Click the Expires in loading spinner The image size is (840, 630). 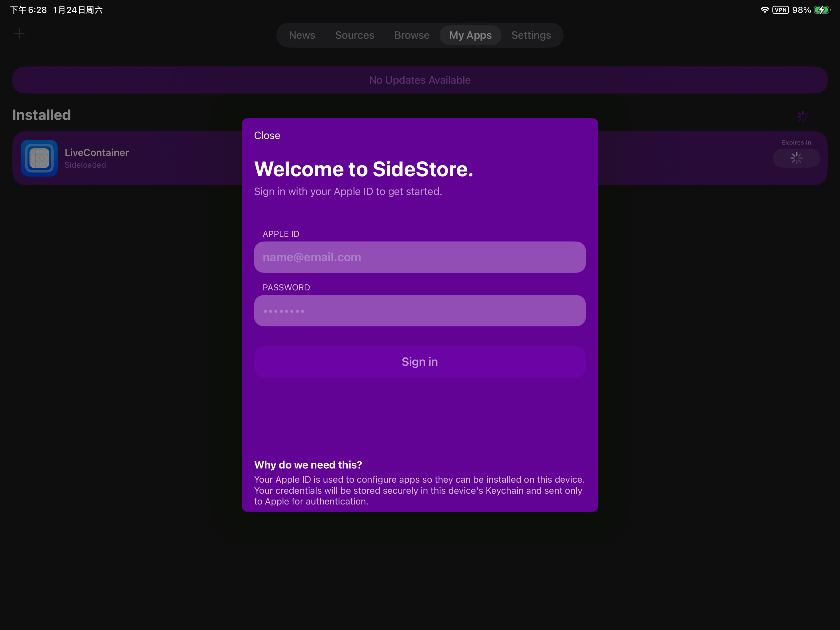coord(796,158)
